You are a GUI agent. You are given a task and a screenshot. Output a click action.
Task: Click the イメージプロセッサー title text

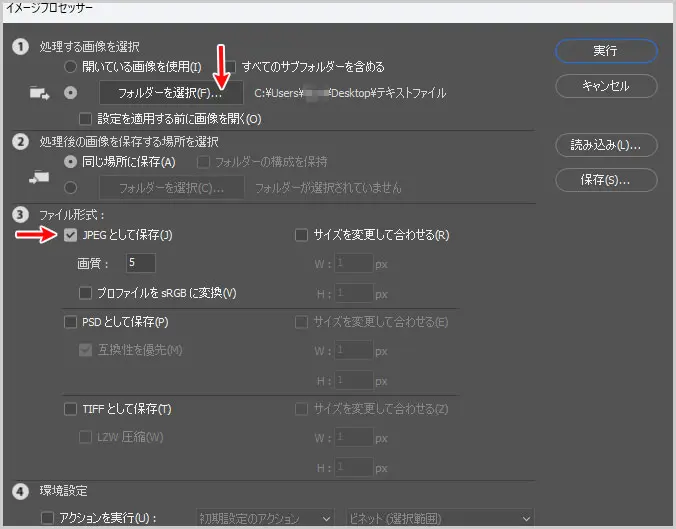pyautogui.click(x=49, y=8)
